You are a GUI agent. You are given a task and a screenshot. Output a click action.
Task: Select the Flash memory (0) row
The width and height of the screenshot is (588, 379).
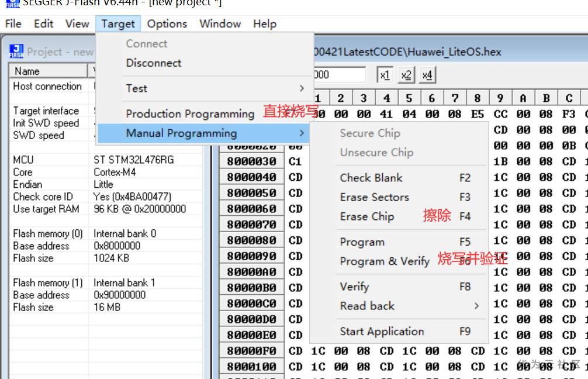[x=106, y=234]
